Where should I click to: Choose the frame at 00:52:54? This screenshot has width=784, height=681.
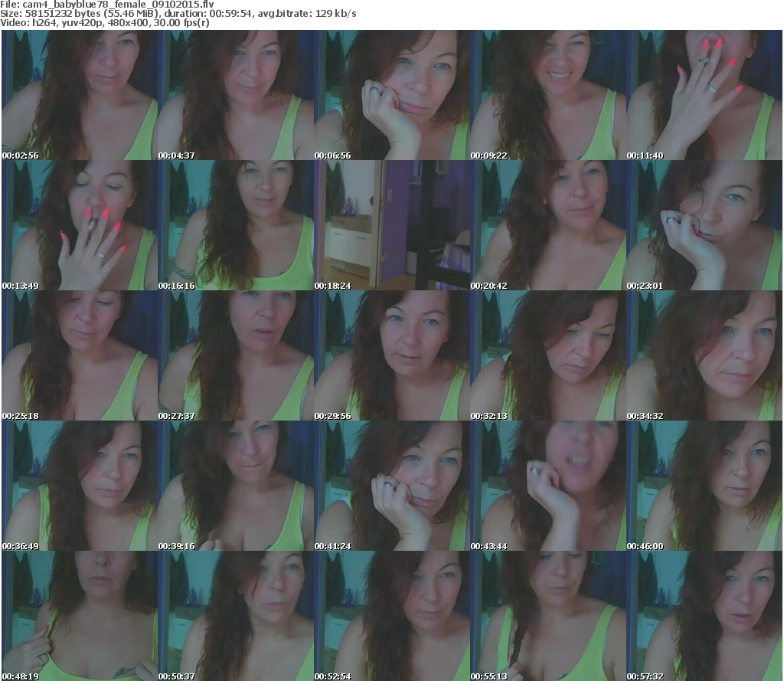392,616
